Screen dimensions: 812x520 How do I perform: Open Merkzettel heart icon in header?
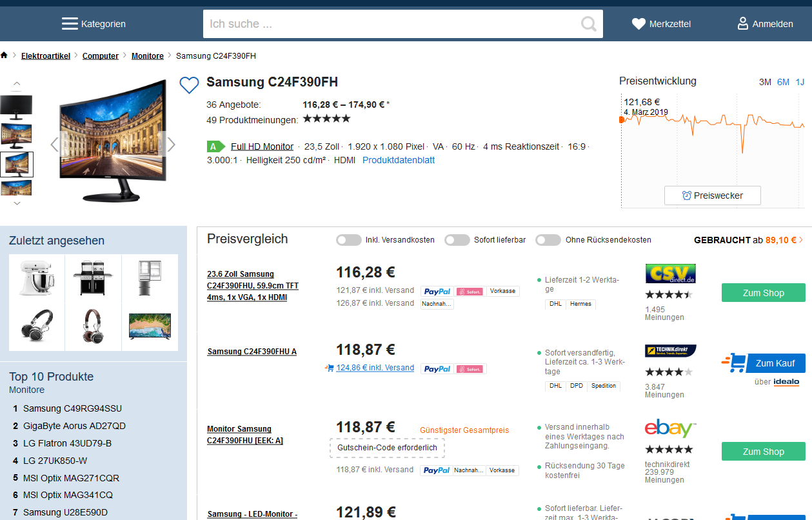pos(639,24)
